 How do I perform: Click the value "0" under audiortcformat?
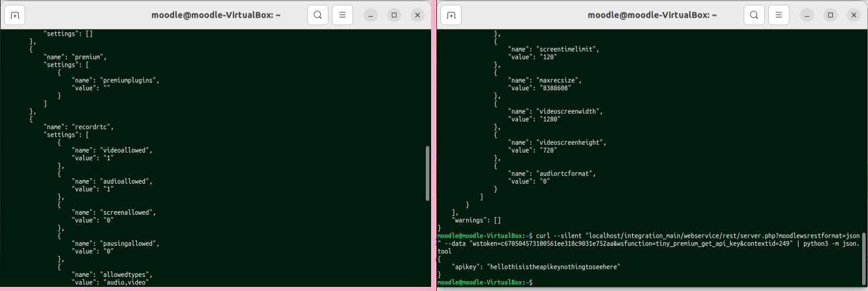click(546, 181)
